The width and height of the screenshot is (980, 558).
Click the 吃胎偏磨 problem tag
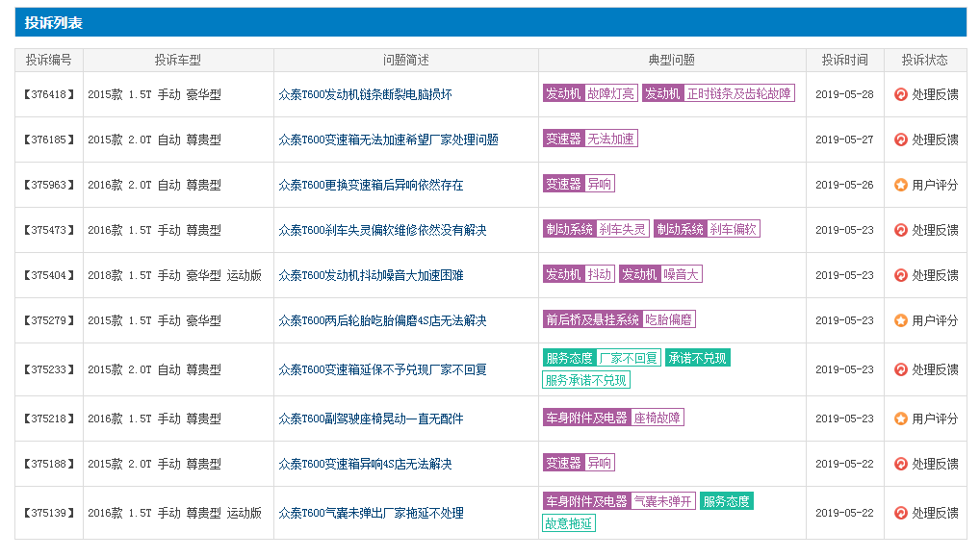tap(669, 319)
